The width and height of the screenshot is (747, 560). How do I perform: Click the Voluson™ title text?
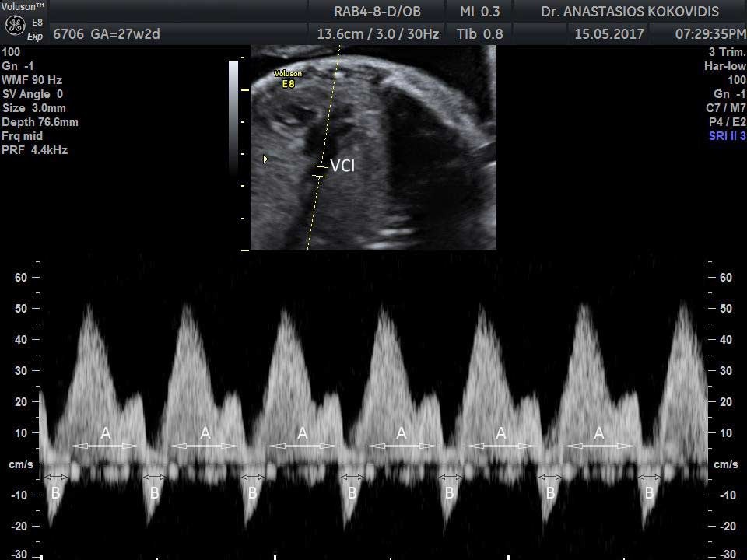[x=23, y=7]
